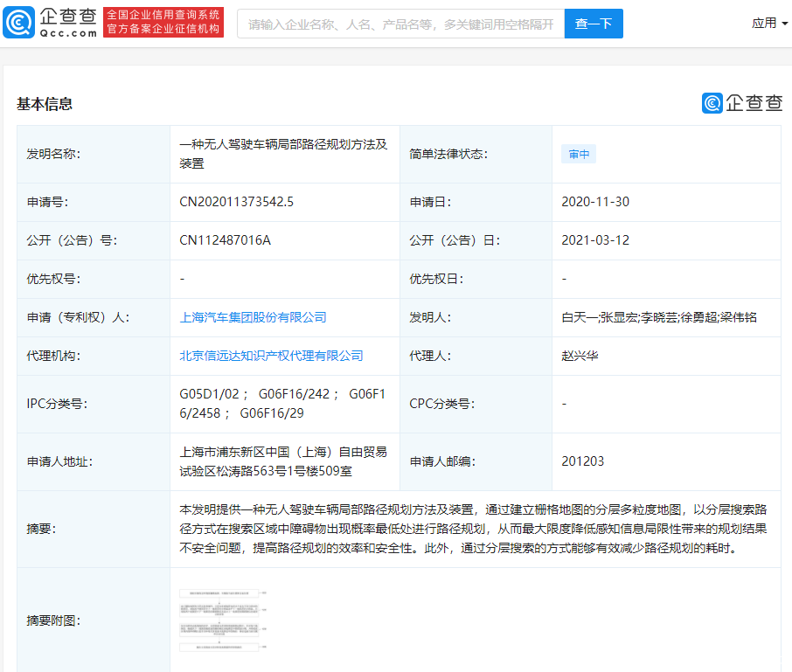Open the 应用 dropdown menu
792x672 pixels.
pyautogui.click(x=769, y=24)
